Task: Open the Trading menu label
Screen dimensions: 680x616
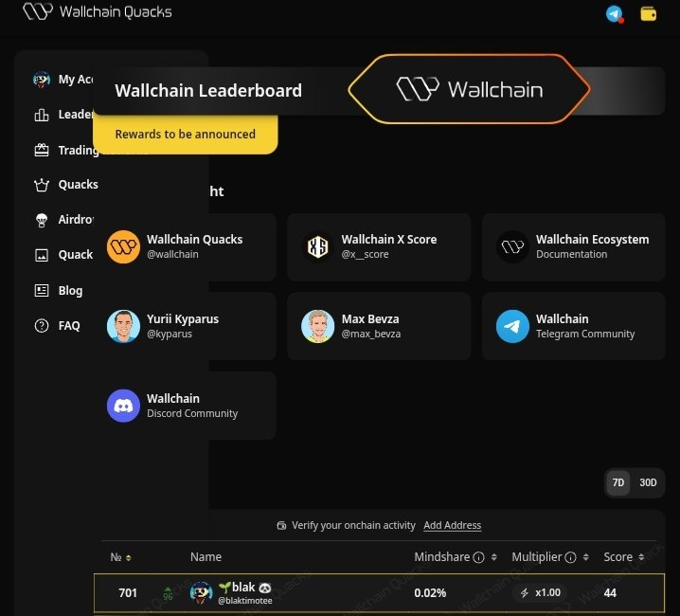Action: coord(78,150)
